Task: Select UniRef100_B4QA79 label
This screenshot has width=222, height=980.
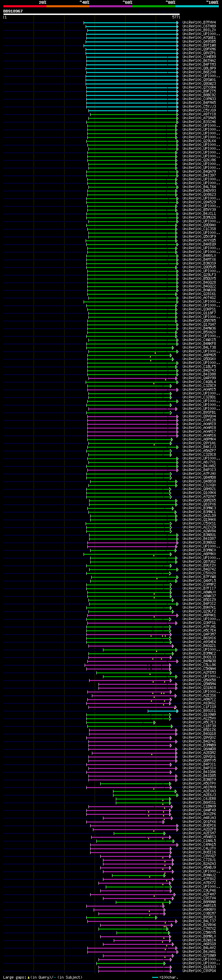Action: click(x=199, y=172)
